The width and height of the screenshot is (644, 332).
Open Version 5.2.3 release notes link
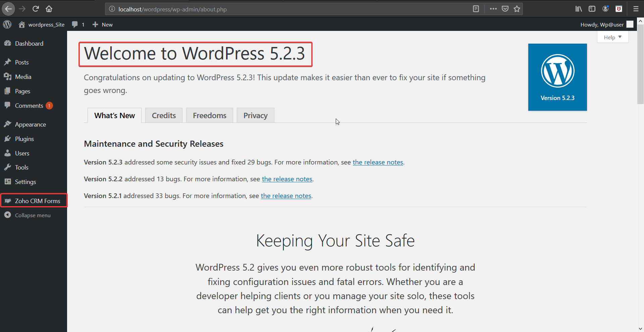(378, 162)
